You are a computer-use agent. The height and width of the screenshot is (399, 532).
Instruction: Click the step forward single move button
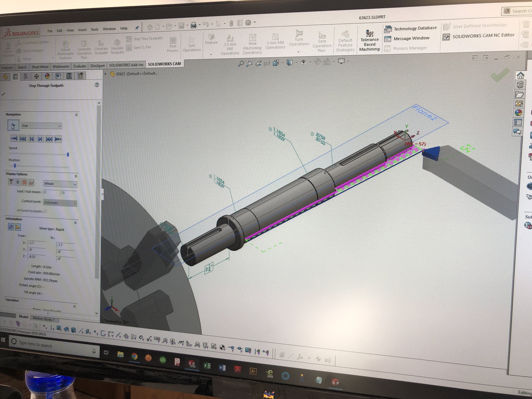point(40,139)
